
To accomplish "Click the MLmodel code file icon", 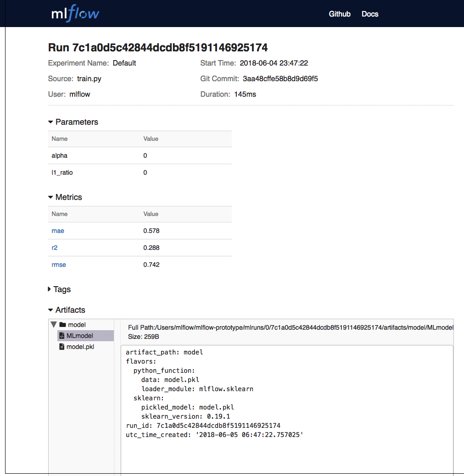I will (x=62, y=336).
